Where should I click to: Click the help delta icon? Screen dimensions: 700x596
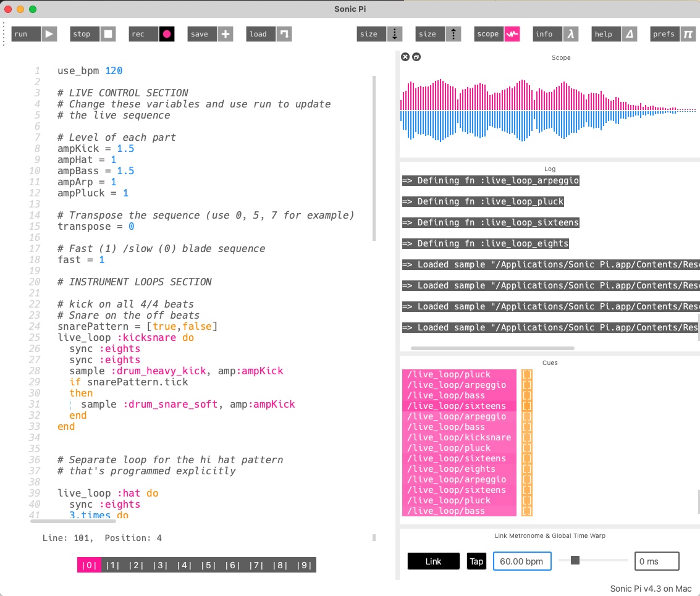(630, 34)
